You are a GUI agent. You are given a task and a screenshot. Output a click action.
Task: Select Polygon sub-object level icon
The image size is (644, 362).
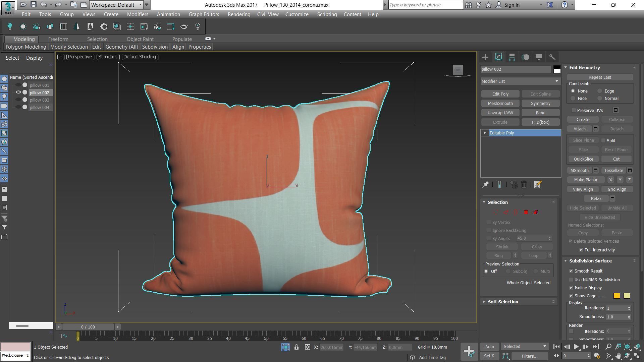click(526, 212)
